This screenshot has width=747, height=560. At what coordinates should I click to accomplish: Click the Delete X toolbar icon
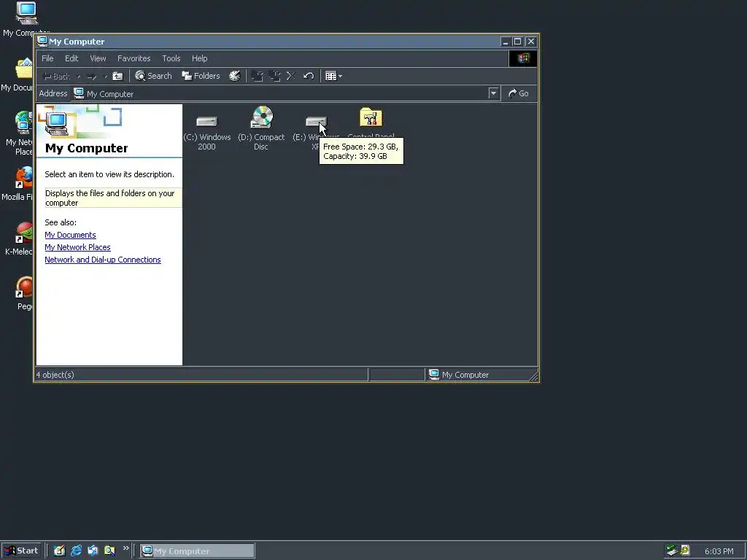point(291,76)
